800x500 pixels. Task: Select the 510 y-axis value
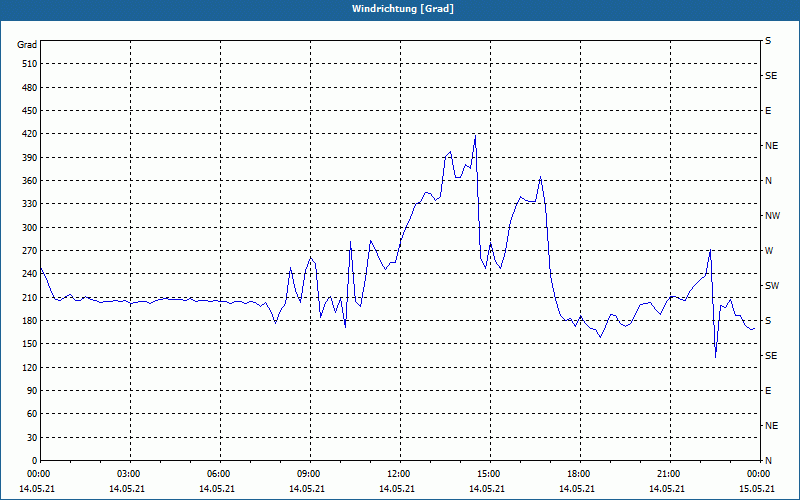pyautogui.click(x=29, y=64)
